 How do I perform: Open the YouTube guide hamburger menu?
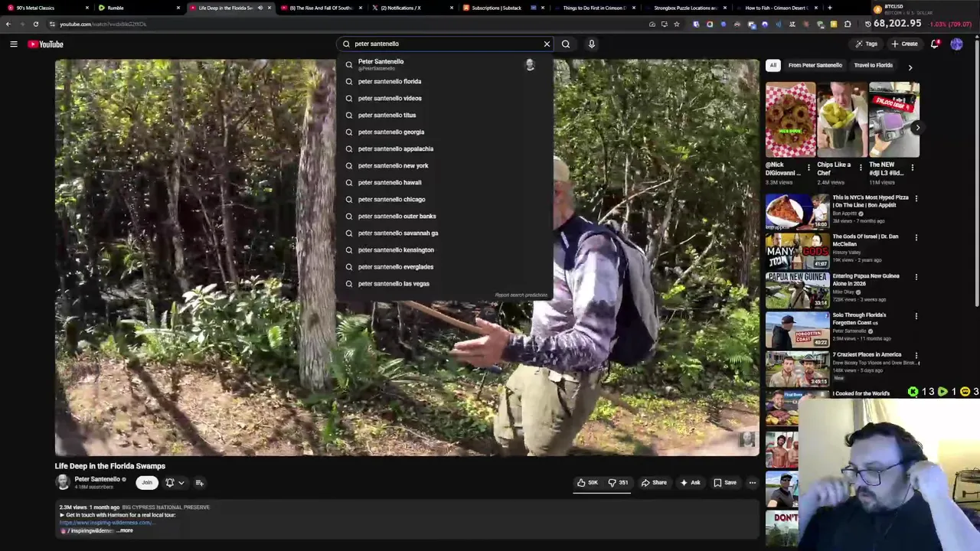(14, 44)
